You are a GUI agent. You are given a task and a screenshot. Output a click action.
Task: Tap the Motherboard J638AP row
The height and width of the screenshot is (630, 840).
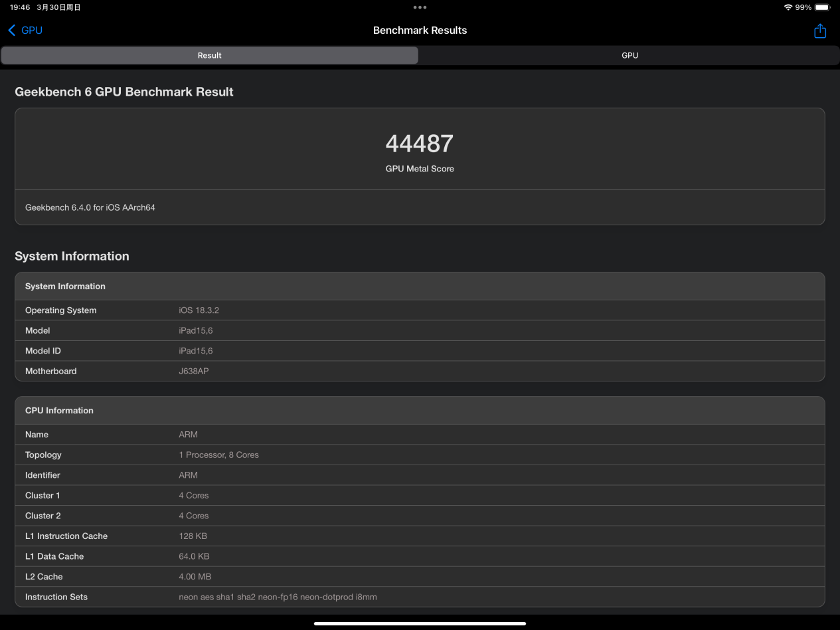pyautogui.click(x=420, y=371)
